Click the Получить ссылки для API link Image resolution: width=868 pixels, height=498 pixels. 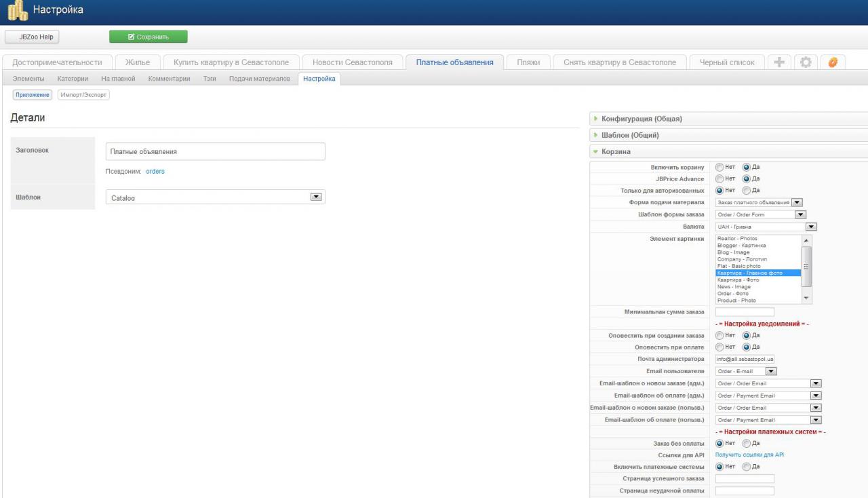point(749,455)
